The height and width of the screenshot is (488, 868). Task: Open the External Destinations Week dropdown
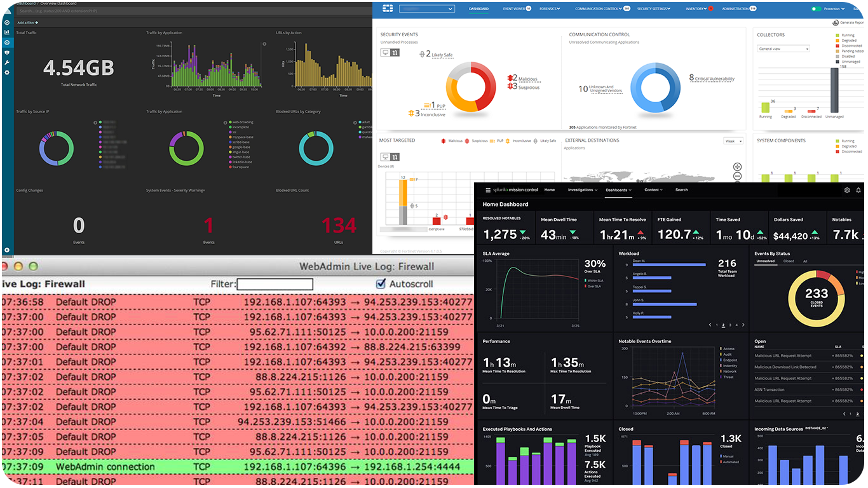tap(733, 141)
